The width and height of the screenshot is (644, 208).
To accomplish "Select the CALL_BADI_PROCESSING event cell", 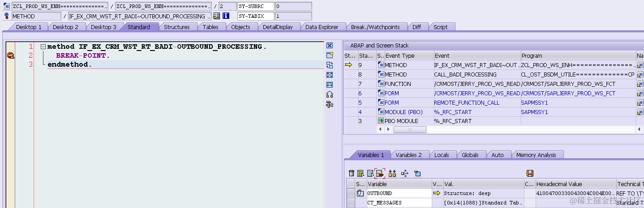I will tap(477, 75).
